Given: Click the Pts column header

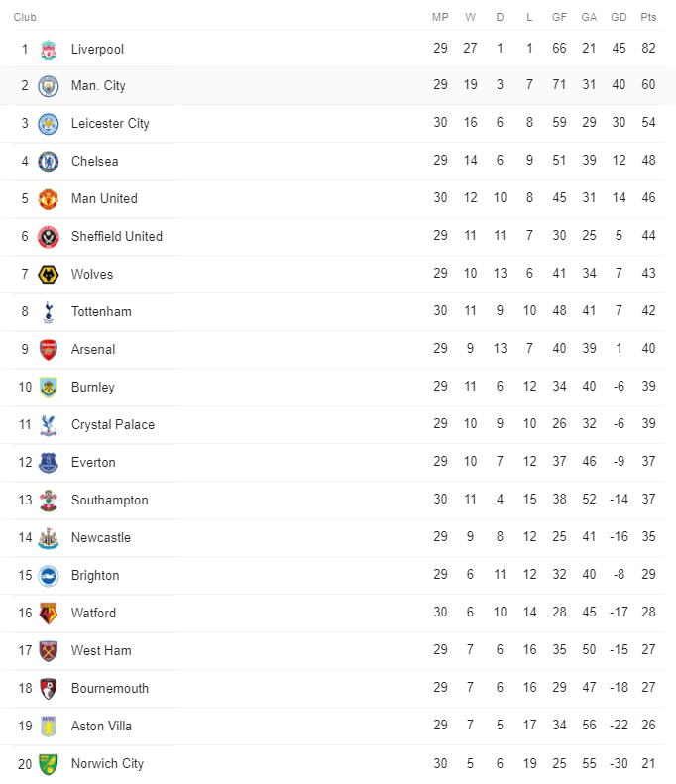Looking at the screenshot, I should point(648,17).
